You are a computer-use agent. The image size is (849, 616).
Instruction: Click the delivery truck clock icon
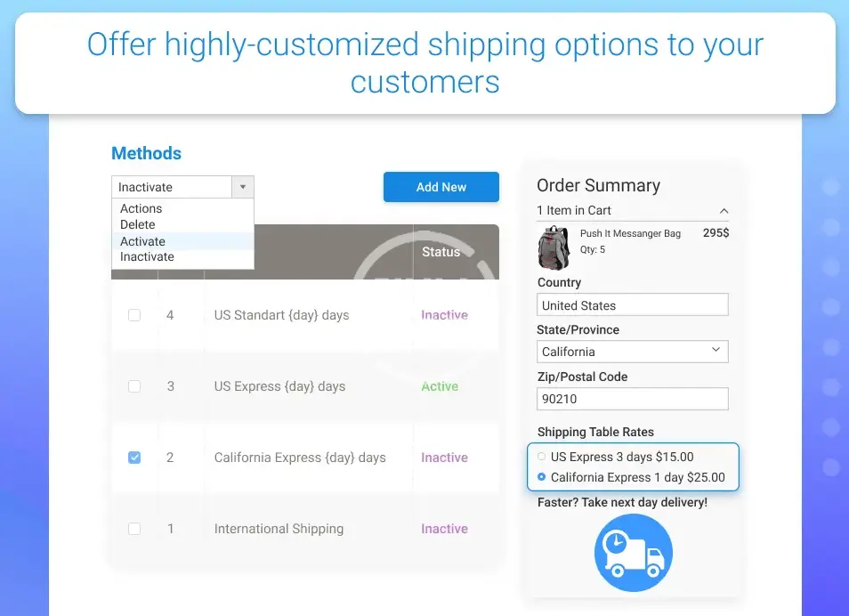tap(633, 553)
